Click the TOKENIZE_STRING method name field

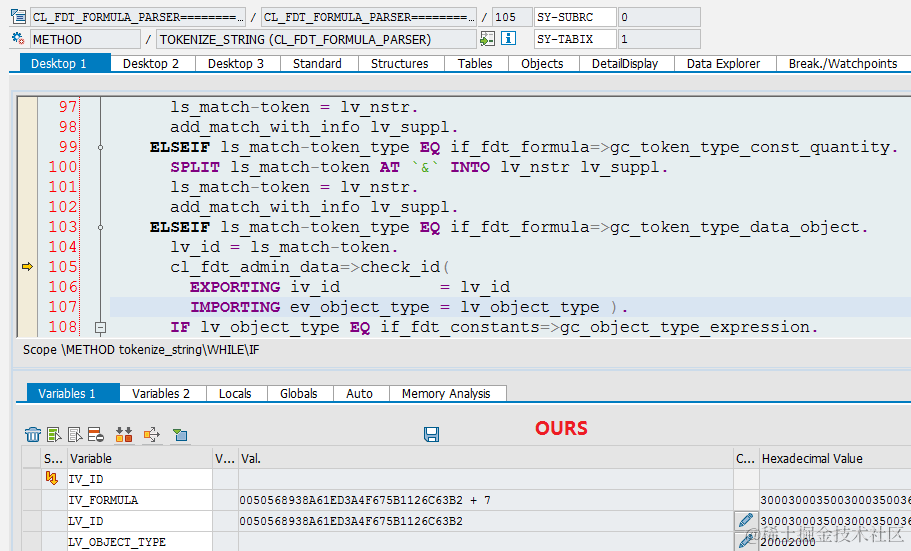[x=317, y=39]
